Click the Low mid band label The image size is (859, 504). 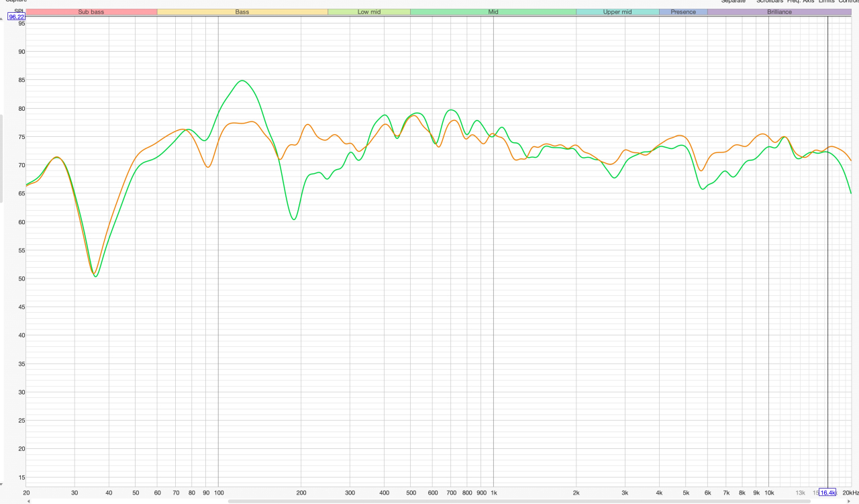(x=368, y=12)
